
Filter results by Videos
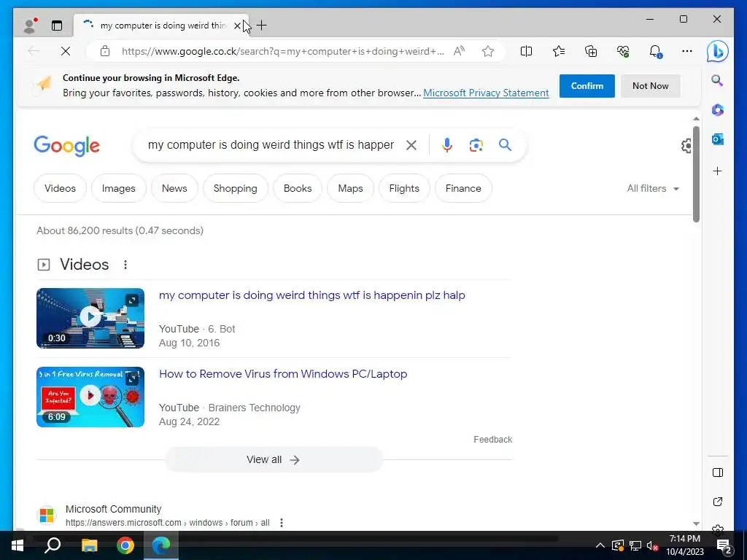[x=60, y=188]
